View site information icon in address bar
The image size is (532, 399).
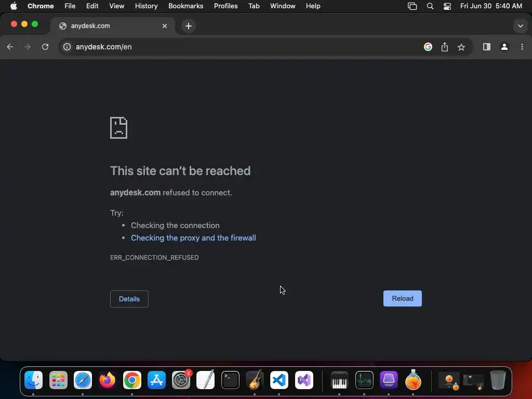pyautogui.click(x=67, y=47)
